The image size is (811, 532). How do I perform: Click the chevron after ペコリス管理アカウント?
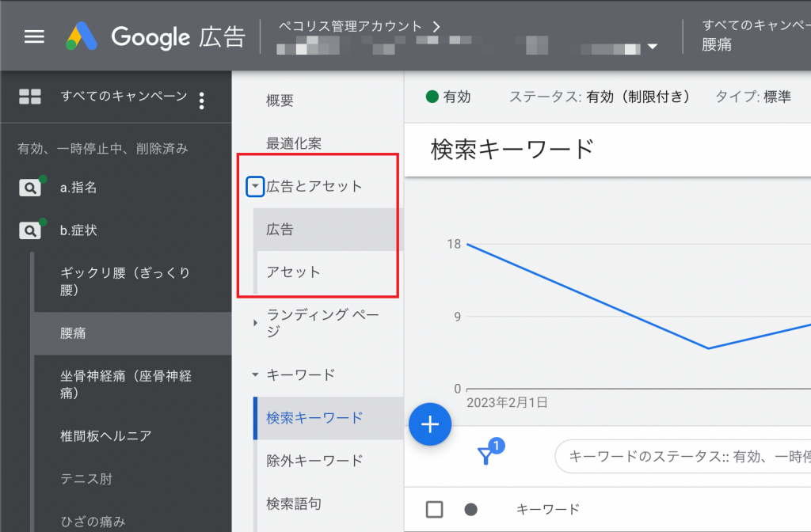pyautogui.click(x=436, y=26)
